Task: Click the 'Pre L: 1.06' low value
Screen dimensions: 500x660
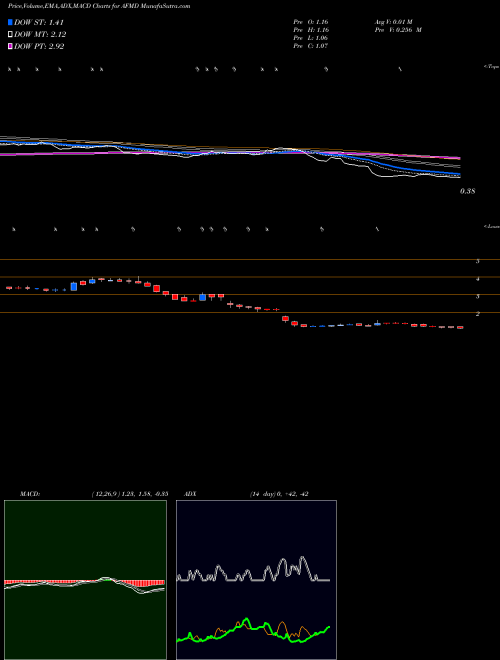Action: 311,38
